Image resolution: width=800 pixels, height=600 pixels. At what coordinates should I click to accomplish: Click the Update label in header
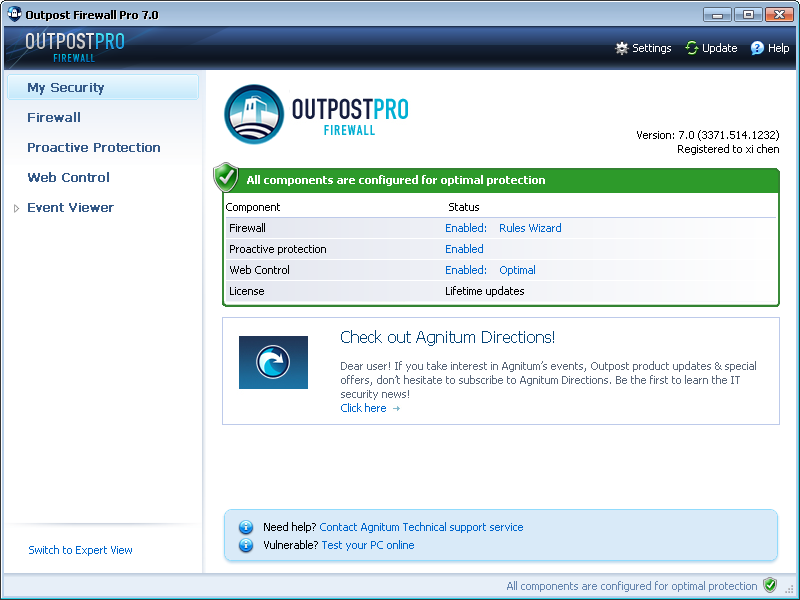click(x=719, y=48)
